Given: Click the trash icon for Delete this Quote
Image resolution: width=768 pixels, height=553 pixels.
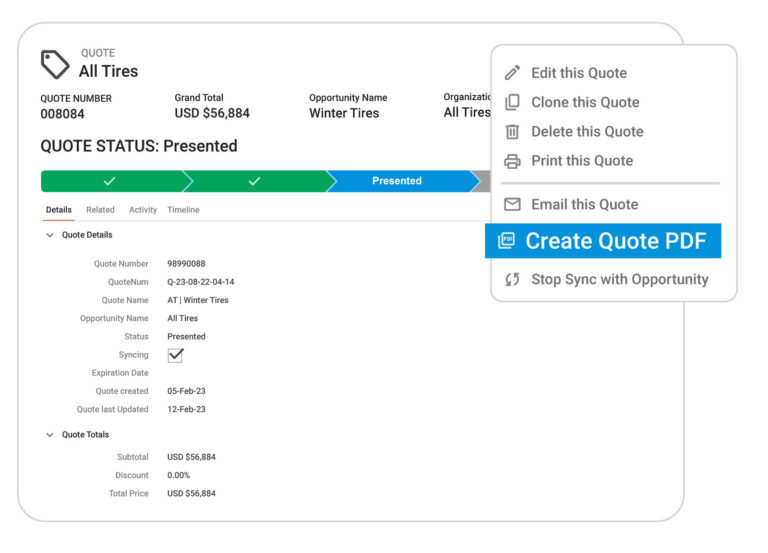Looking at the screenshot, I should point(512,131).
